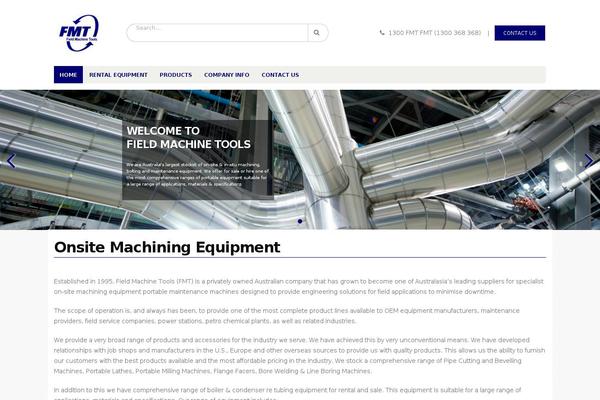Click the search magnifier button
The image size is (600, 400).
coord(317,33)
